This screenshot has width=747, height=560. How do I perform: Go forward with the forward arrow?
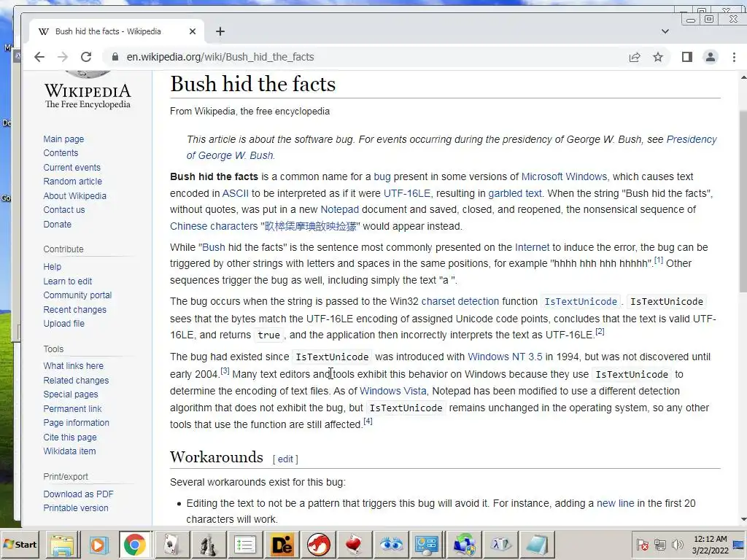tap(63, 57)
